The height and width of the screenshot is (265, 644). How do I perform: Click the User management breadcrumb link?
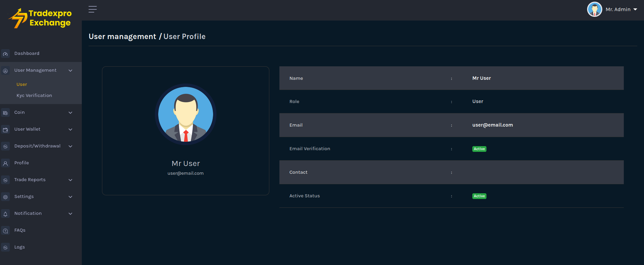tap(122, 36)
